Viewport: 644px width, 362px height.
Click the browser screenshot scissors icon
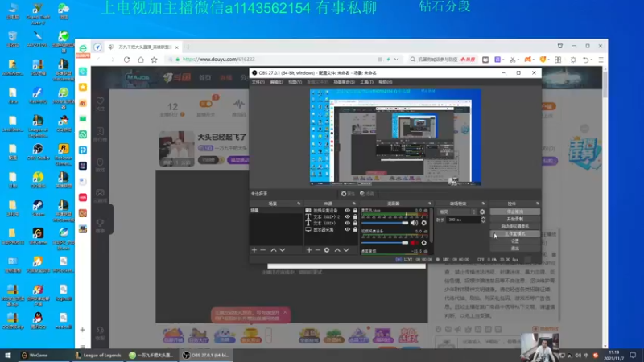tap(513, 60)
